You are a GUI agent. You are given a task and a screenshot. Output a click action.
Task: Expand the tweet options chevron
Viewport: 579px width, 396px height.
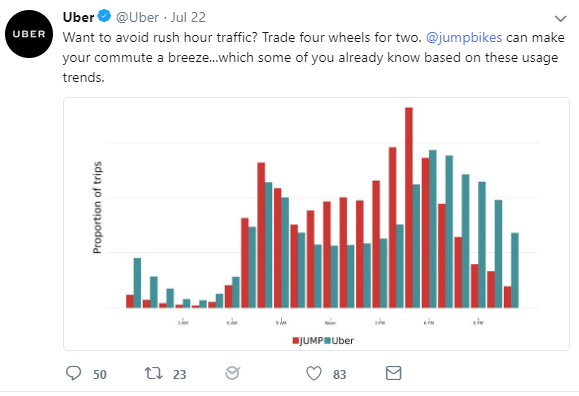coord(561,18)
